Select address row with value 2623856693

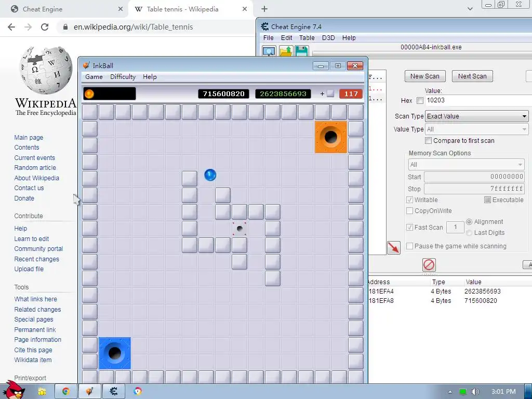click(450, 291)
